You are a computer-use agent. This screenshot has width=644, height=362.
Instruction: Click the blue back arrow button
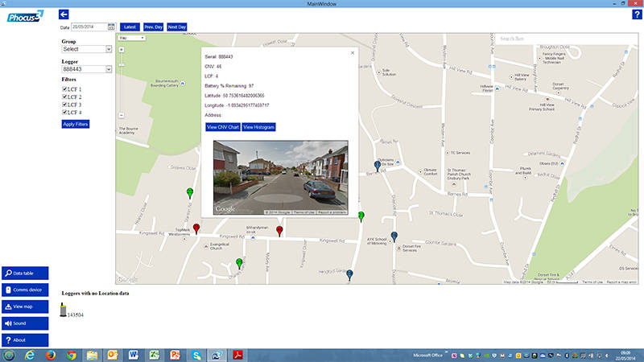(x=64, y=14)
